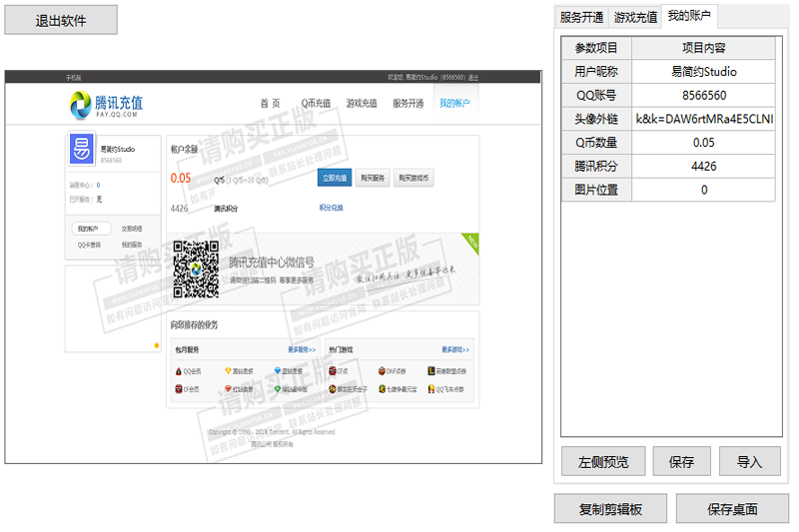Click the 复制剪辑板 button
Viewport: 799px width, 532px height.
(610, 509)
